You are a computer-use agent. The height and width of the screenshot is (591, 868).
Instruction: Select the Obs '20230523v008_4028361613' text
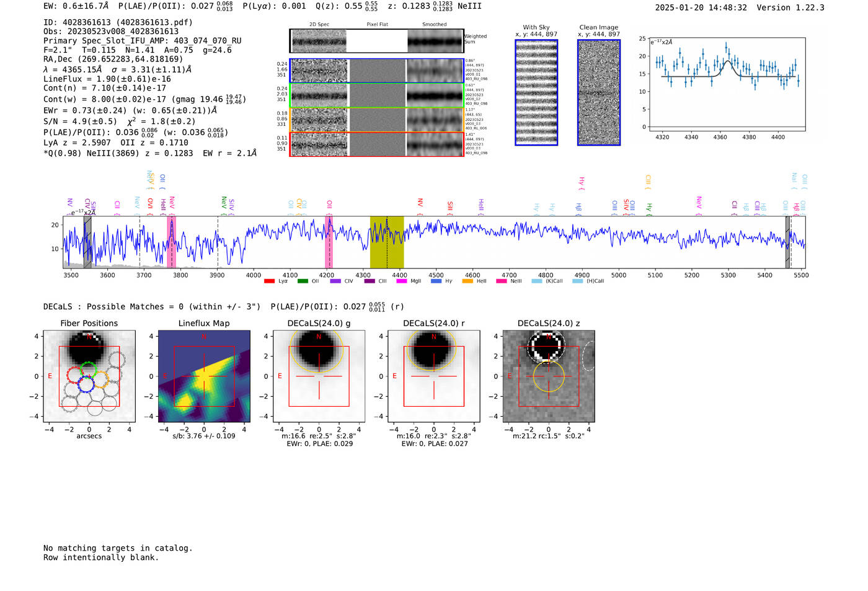(x=111, y=32)
